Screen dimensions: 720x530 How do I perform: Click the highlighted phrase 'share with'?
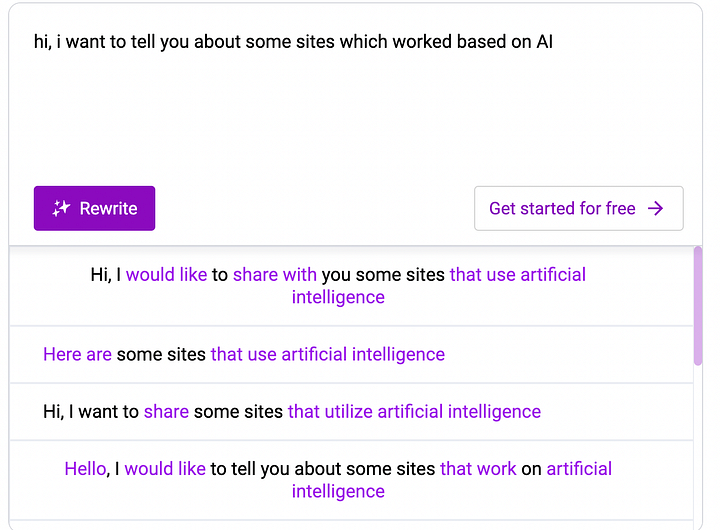pyautogui.click(x=275, y=275)
